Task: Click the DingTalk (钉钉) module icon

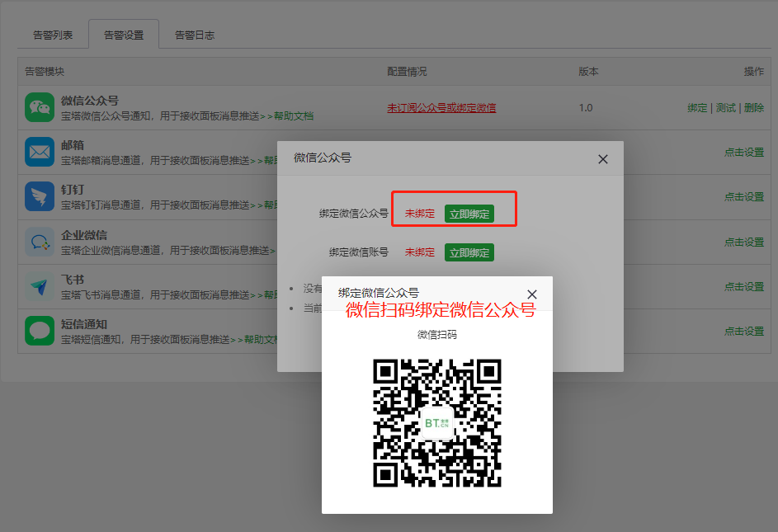Action: coord(40,196)
